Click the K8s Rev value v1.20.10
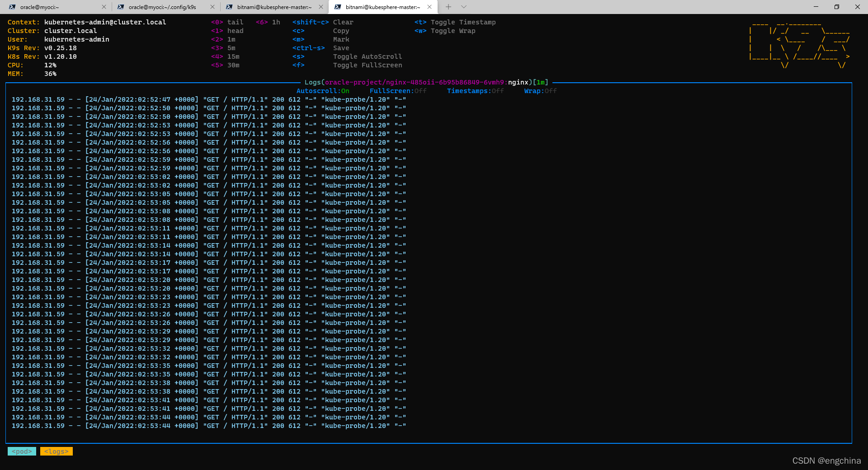 click(x=60, y=56)
